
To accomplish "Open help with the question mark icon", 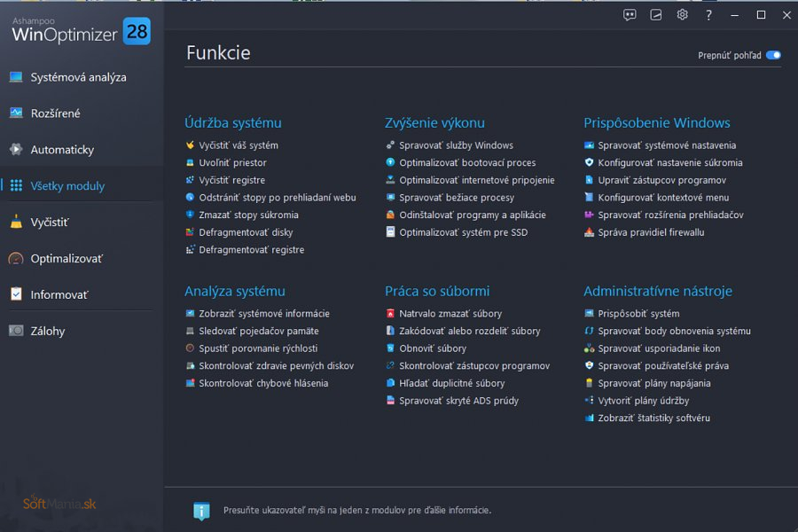I will (x=708, y=15).
